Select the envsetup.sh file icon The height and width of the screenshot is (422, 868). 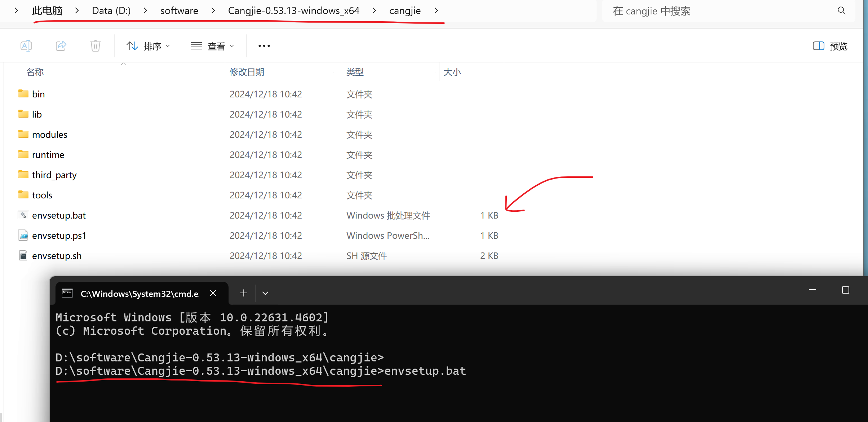[23, 256]
